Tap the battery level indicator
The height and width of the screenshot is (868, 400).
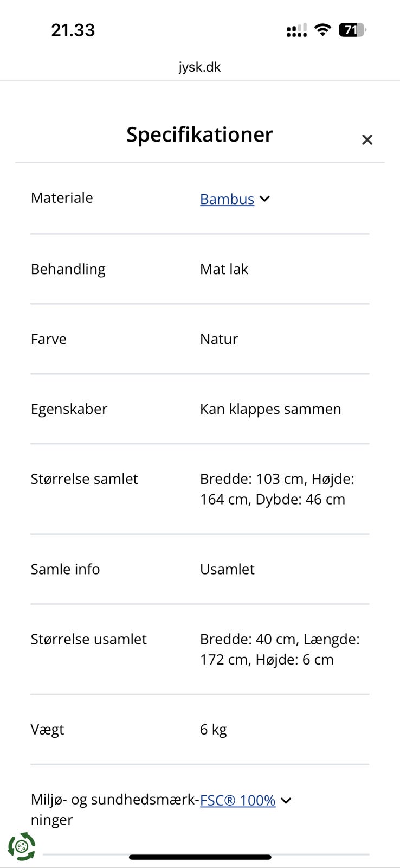coord(352,30)
